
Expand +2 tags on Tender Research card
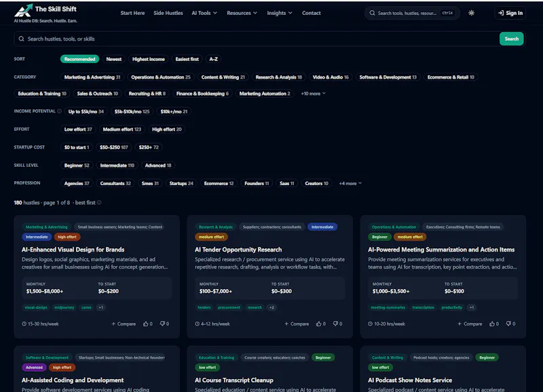pos(272,307)
